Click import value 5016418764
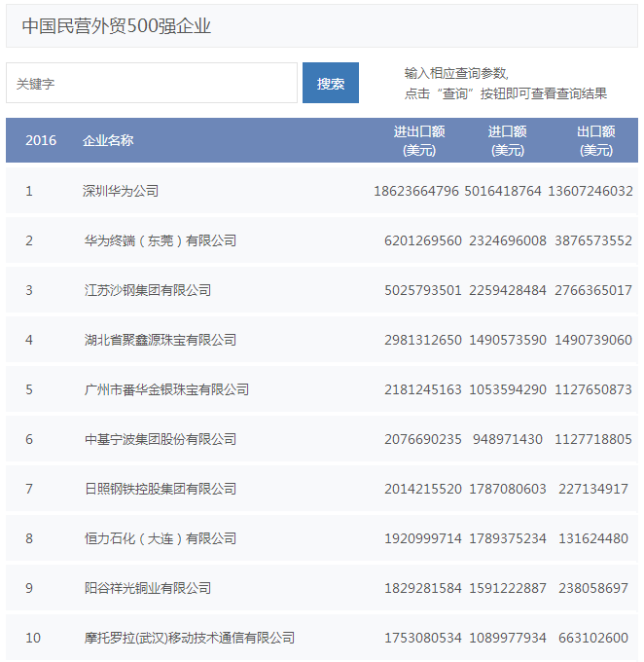This screenshot has height=662, width=644. [503, 191]
